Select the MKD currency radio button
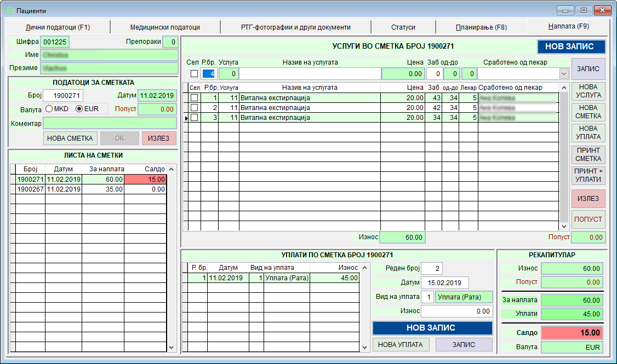The width and height of the screenshot is (617, 364). 49,109
